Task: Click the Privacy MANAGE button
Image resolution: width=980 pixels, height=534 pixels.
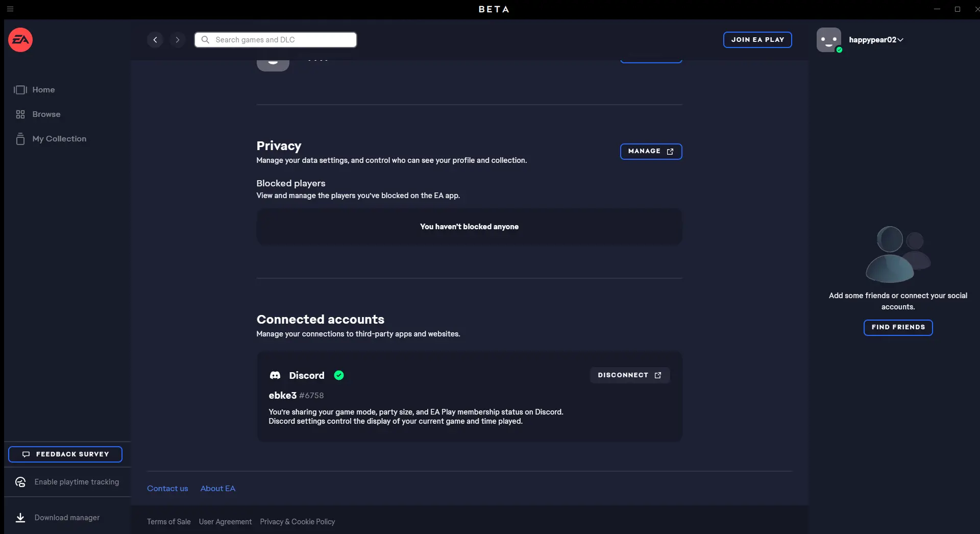Action: pos(651,152)
